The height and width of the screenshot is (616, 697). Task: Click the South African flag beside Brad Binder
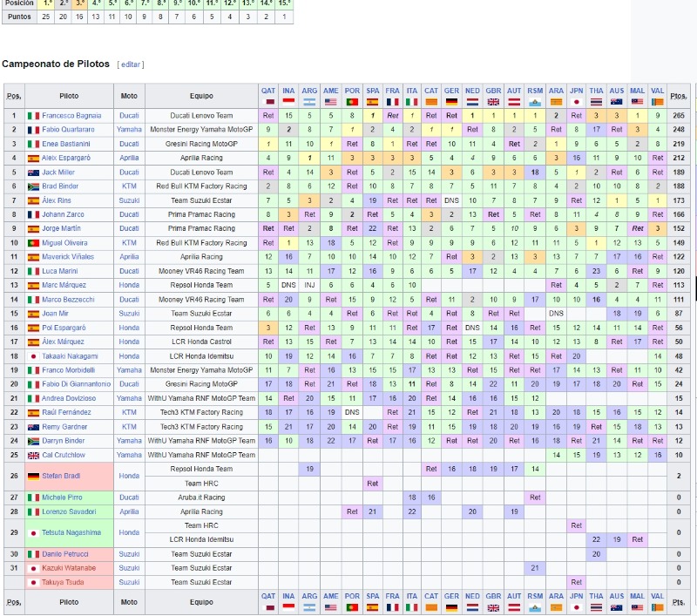(33, 186)
